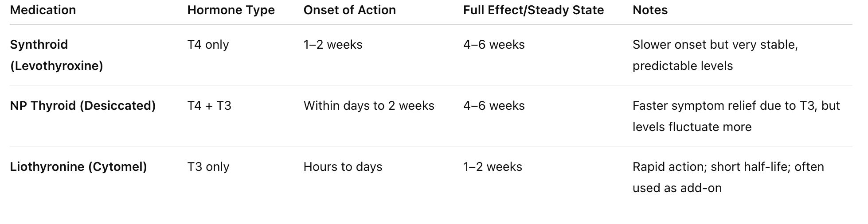The height and width of the screenshot is (224, 868).
Task: Select the NP Thyroid (Desiccated) cell
Action: pos(82,106)
